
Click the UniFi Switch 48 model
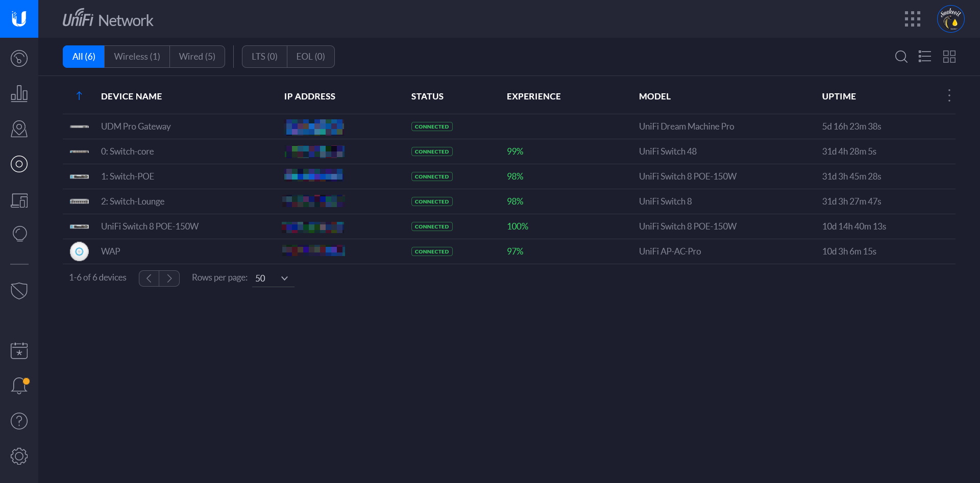point(668,151)
